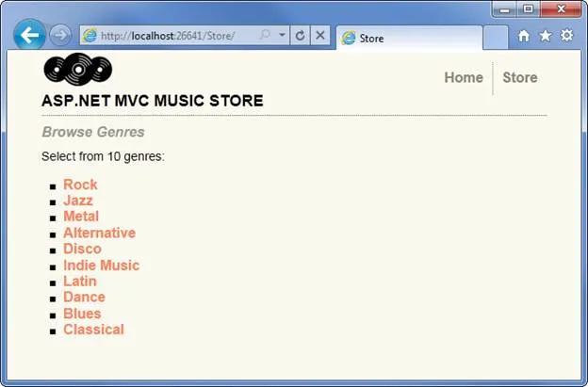Open the Jazz genre link

78,201
